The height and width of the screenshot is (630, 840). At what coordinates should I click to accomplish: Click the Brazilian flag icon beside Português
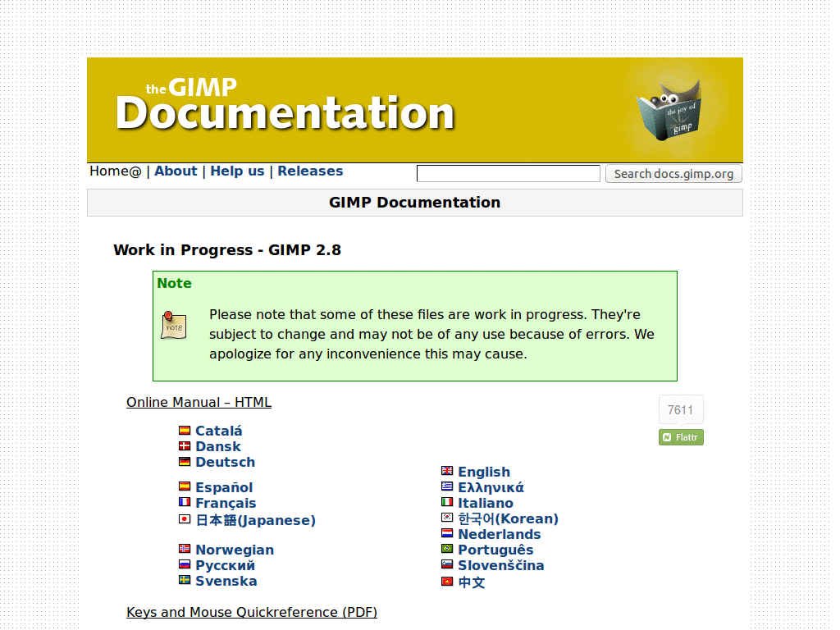447,549
